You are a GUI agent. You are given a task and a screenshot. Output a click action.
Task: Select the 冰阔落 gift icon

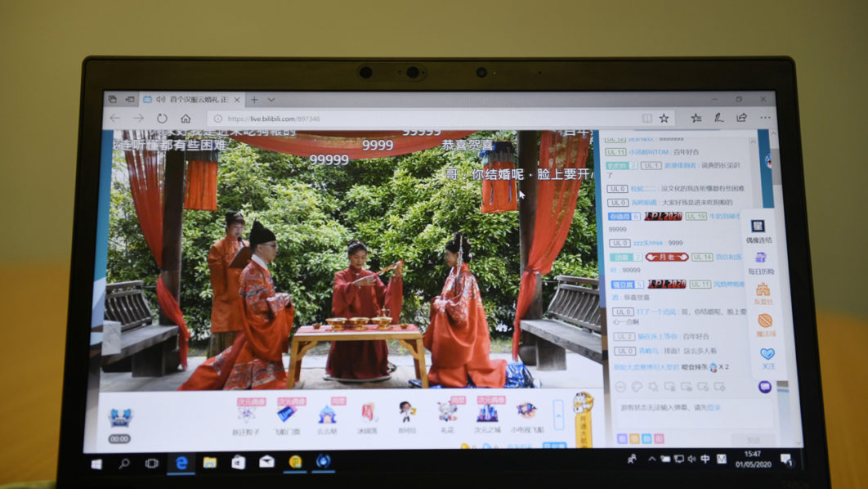click(368, 412)
